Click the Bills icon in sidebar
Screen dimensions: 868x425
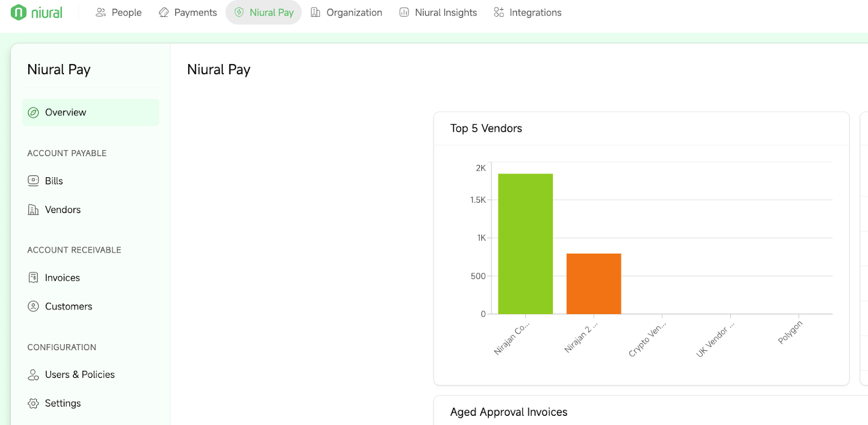point(33,181)
